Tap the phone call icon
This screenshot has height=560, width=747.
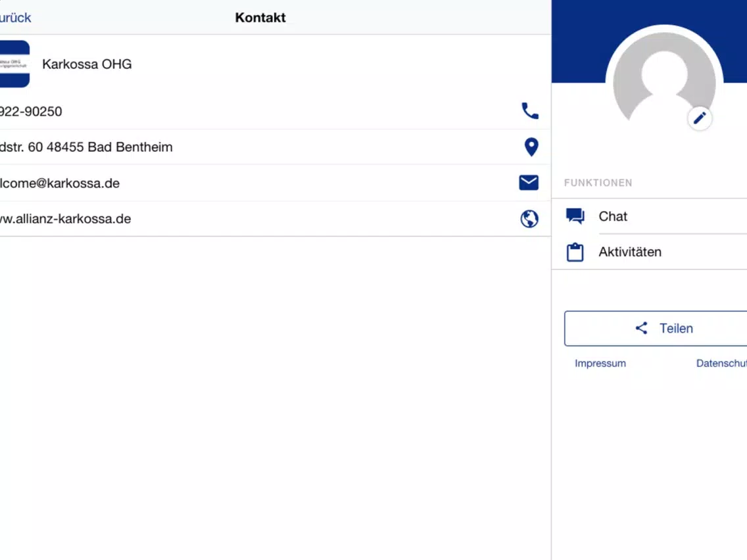point(530,111)
